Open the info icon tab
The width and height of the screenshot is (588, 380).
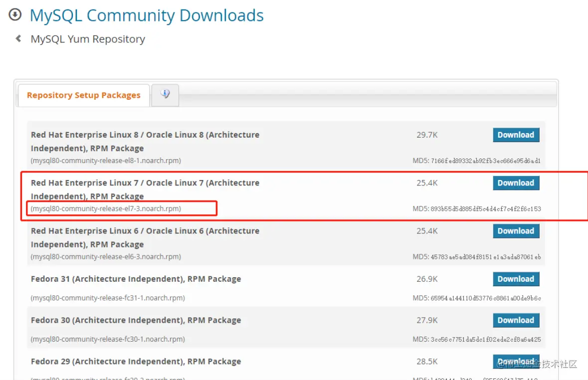click(x=165, y=95)
